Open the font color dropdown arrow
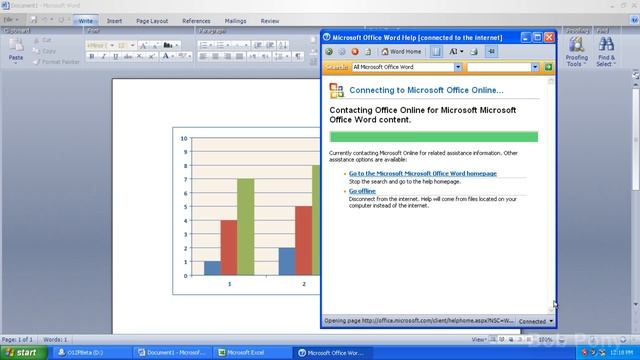 (173, 56)
